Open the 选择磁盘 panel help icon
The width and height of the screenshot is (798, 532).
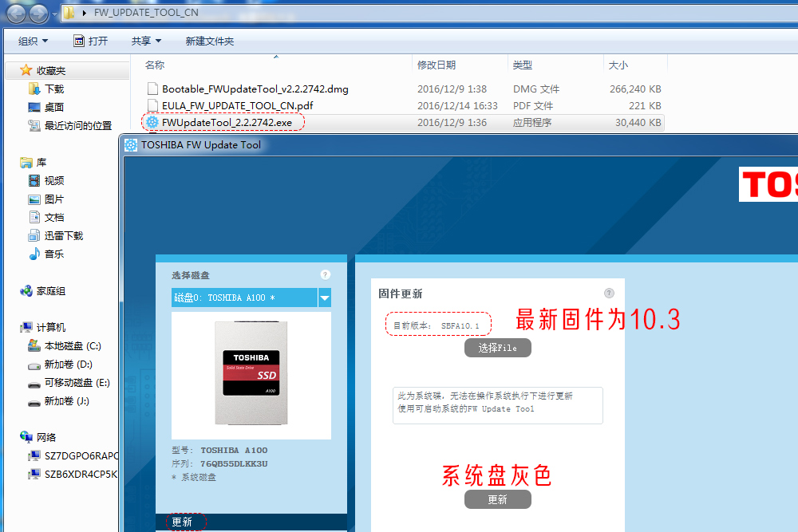[325, 274]
